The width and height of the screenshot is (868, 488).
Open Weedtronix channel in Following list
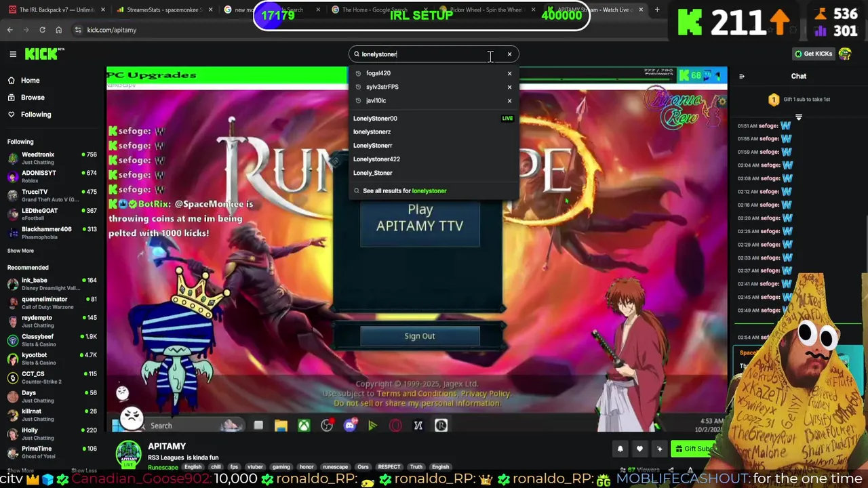[53, 158]
